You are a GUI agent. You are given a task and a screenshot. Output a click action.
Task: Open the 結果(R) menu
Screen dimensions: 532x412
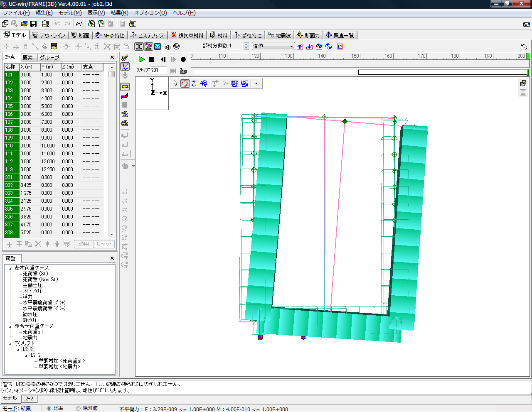119,13
